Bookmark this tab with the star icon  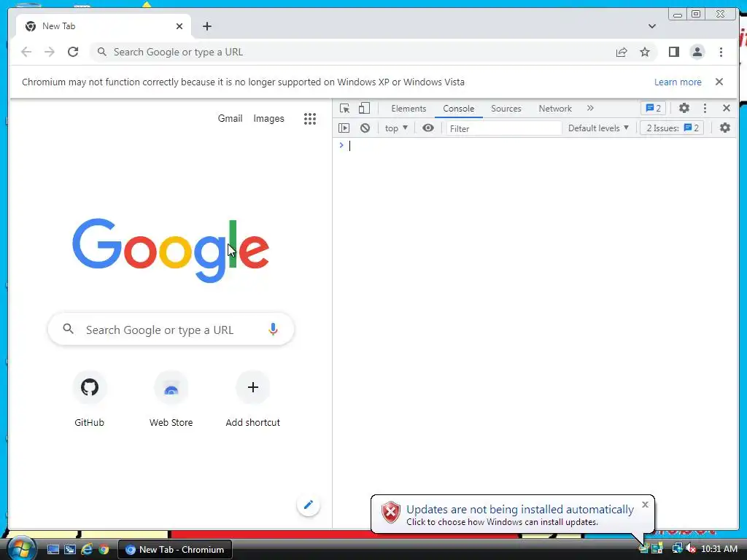pyautogui.click(x=645, y=52)
